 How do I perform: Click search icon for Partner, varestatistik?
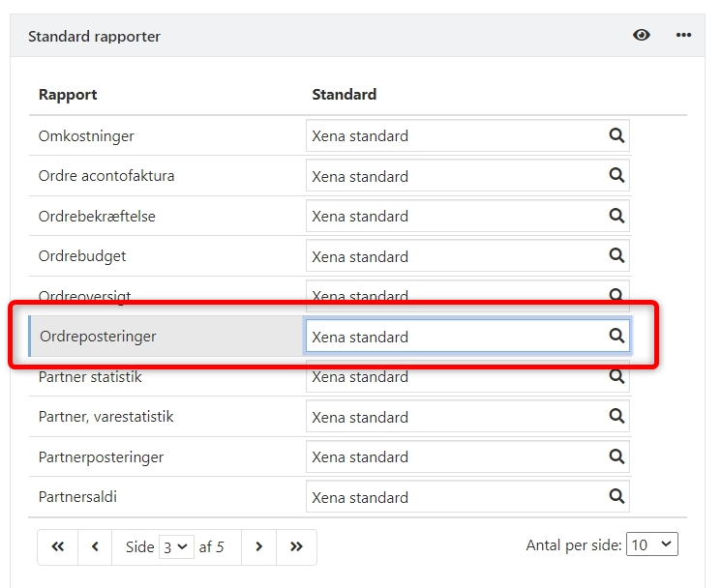(x=616, y=417)
